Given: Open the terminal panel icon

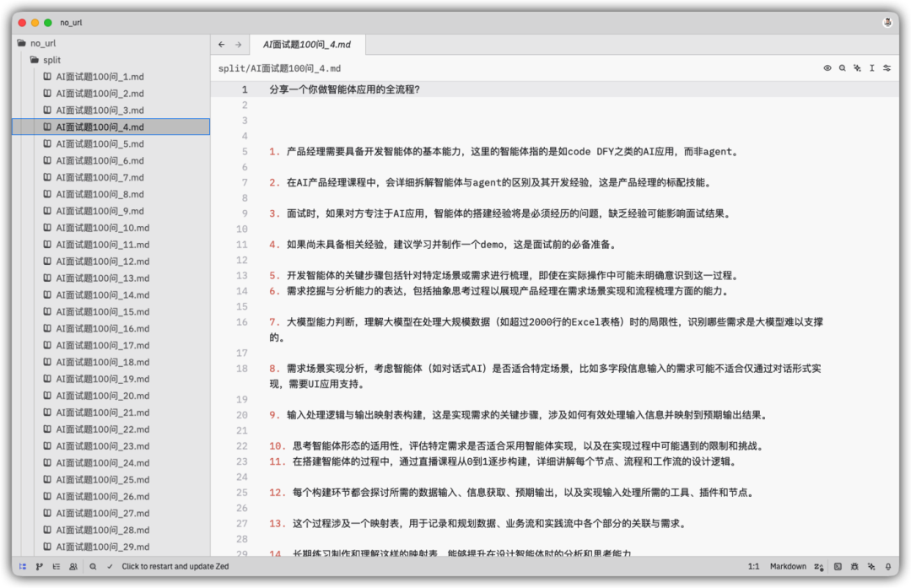Looking at the screenshot, I should tap(838, 567).
